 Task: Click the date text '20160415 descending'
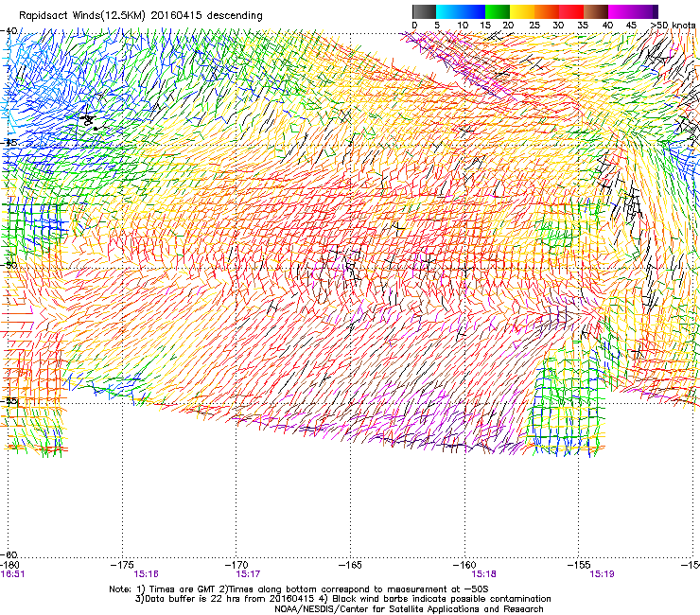[206, 16]
